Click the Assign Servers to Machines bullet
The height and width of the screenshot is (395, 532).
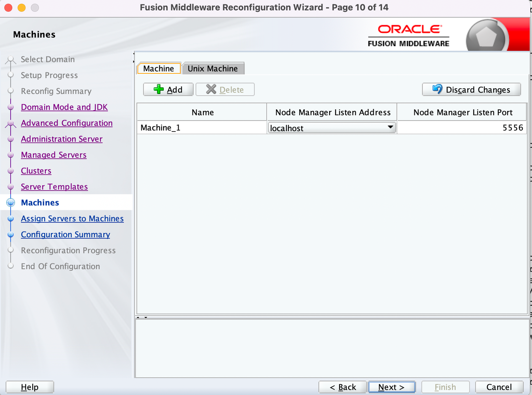[11, 219]
